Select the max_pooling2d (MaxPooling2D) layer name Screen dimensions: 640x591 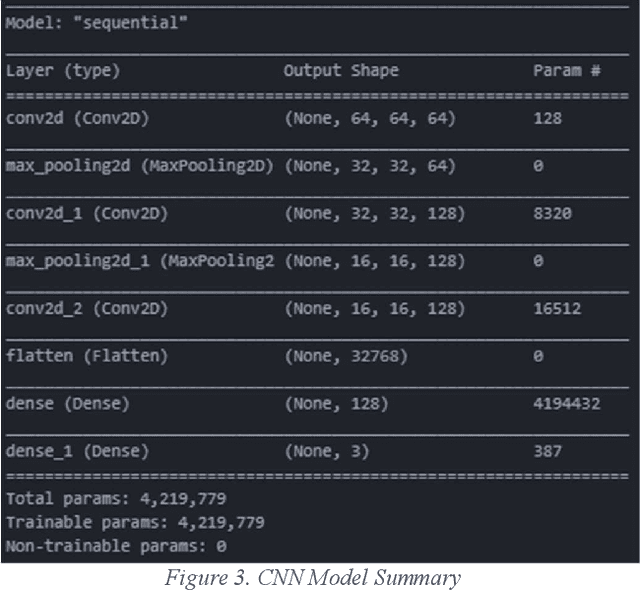pyautogui.click(x=139, y=166)
